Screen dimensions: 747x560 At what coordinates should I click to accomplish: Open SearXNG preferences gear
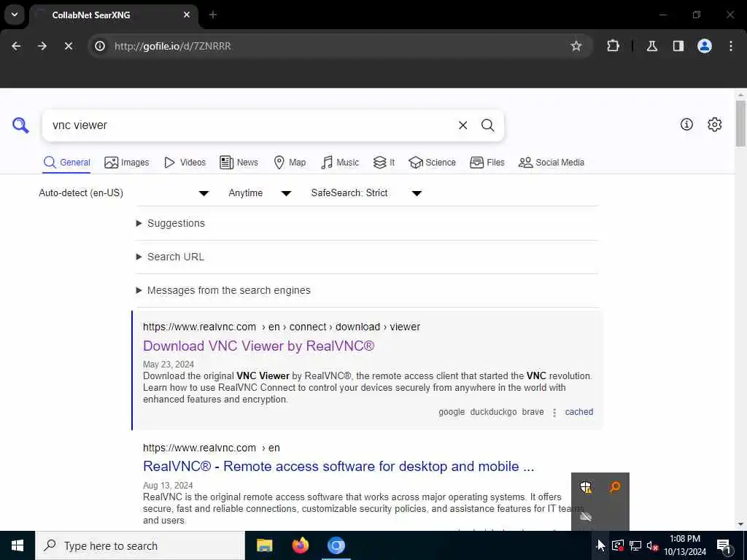(x=714, y=124)
